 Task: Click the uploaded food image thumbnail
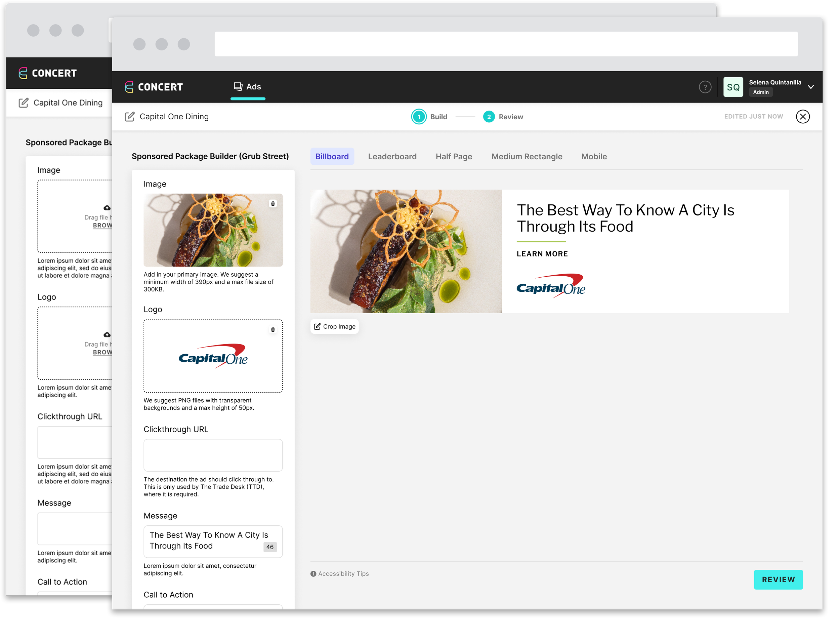point(213,230)
